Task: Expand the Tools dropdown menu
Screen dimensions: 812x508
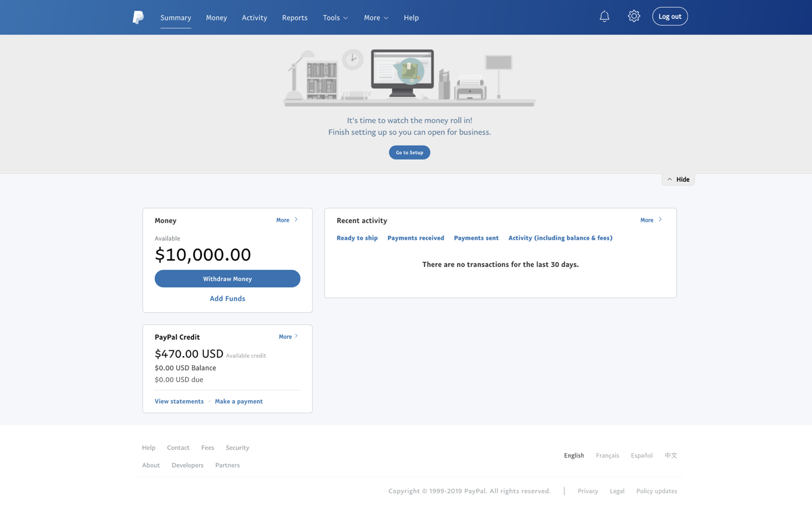Action: click(x=335, y=17)
